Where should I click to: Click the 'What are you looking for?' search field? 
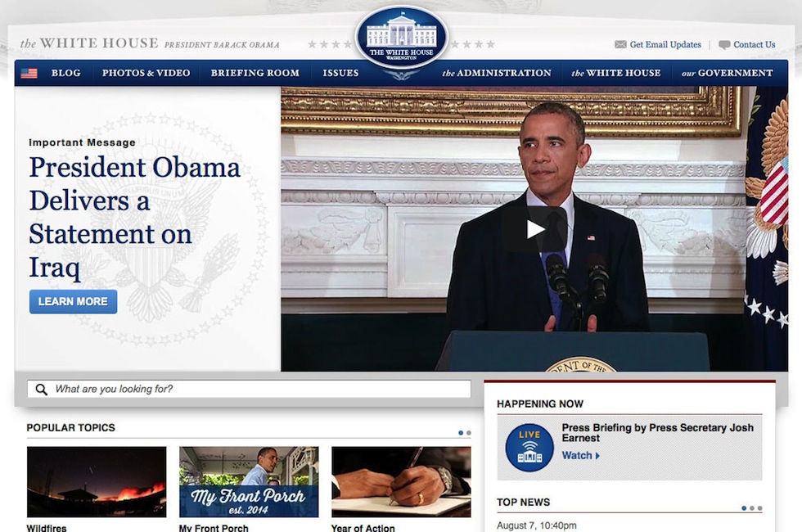pos(249,389)
